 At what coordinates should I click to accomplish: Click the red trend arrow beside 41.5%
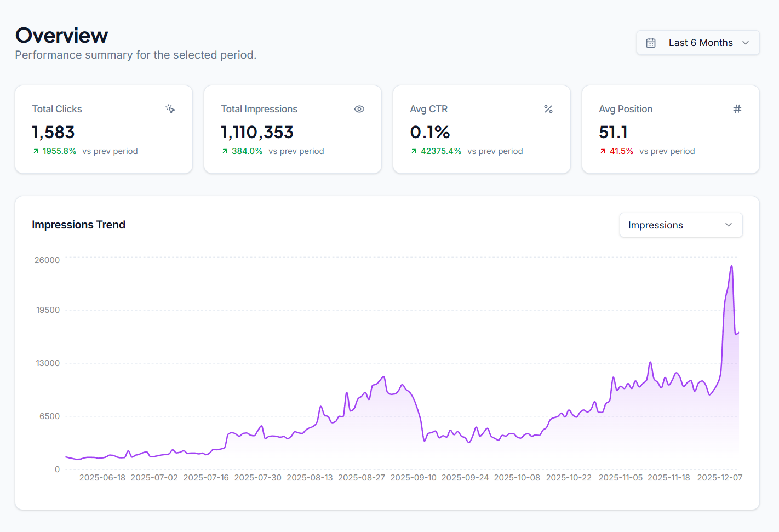point(603,151)
